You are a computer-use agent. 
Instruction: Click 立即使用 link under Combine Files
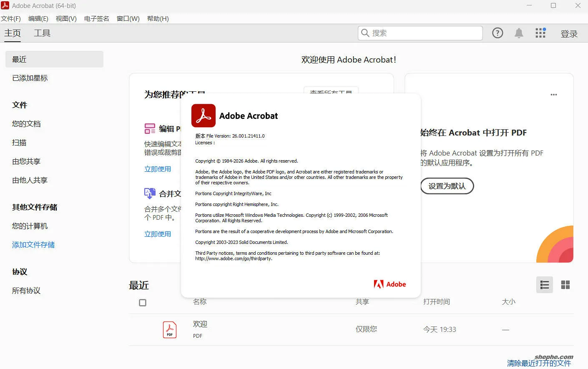[158, 234]
